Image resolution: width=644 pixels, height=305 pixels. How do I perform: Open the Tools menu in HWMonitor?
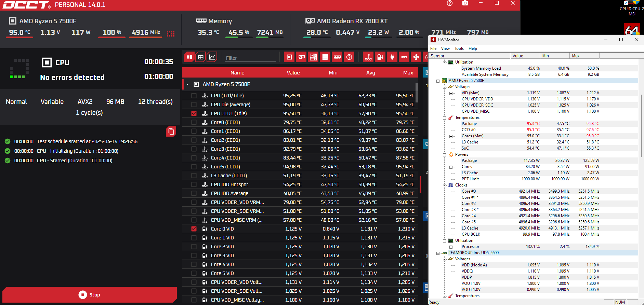pos(459,48)
